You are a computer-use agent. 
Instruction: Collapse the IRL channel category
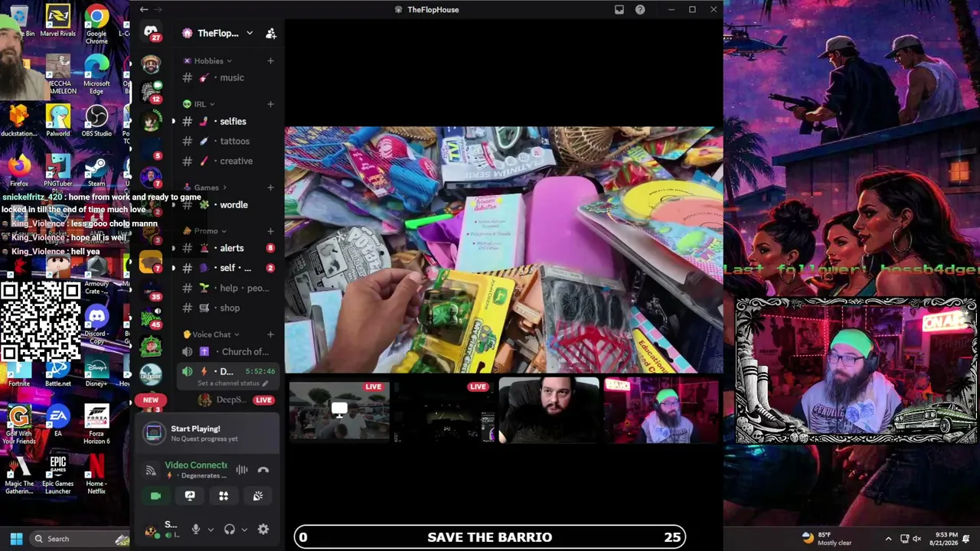199,104
